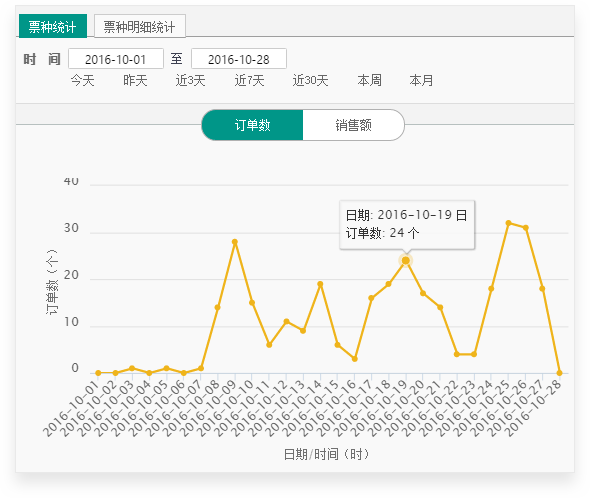This screenshot has width=590, height=498.
Task: Toggle chart to 订单数 view
Action: [x=252, y=125]
